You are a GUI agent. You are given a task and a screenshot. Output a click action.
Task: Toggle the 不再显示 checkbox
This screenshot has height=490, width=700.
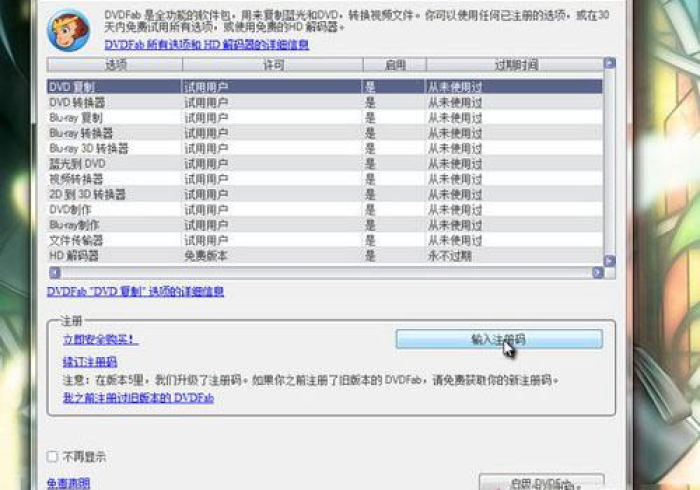pyautogui.click(x=53, y=456)
